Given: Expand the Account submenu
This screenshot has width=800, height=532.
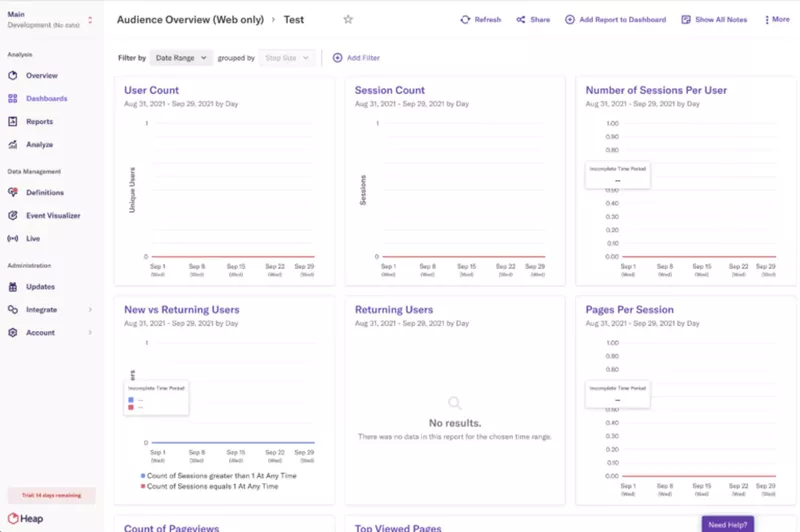Looking at the screenshot, I should click(90, 333).
